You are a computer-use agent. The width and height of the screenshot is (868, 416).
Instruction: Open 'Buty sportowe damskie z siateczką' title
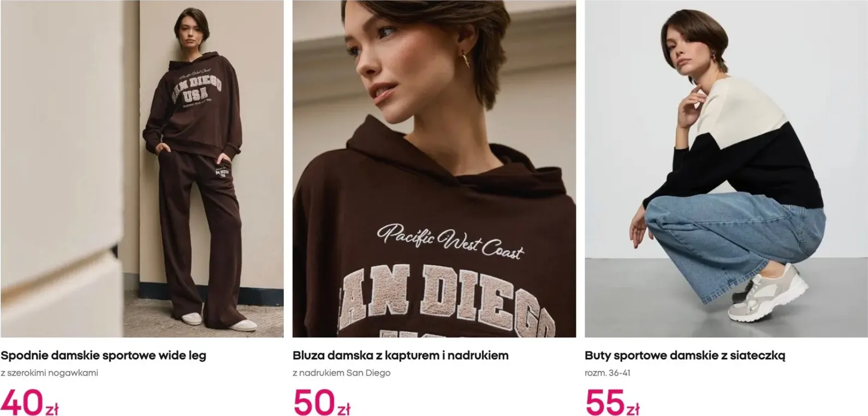coord(685,355)
